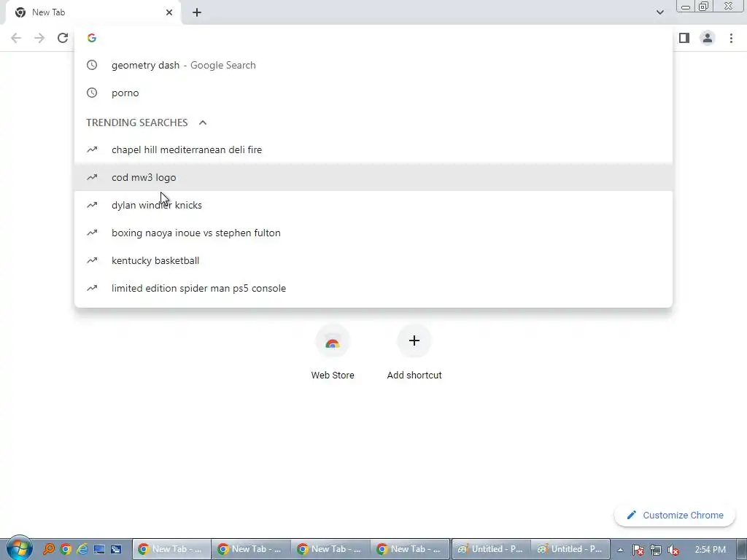Image resolution: width=747 pixels, height=560 pixels.
Task: Click the browser back arrow
Action: (16, 38)
